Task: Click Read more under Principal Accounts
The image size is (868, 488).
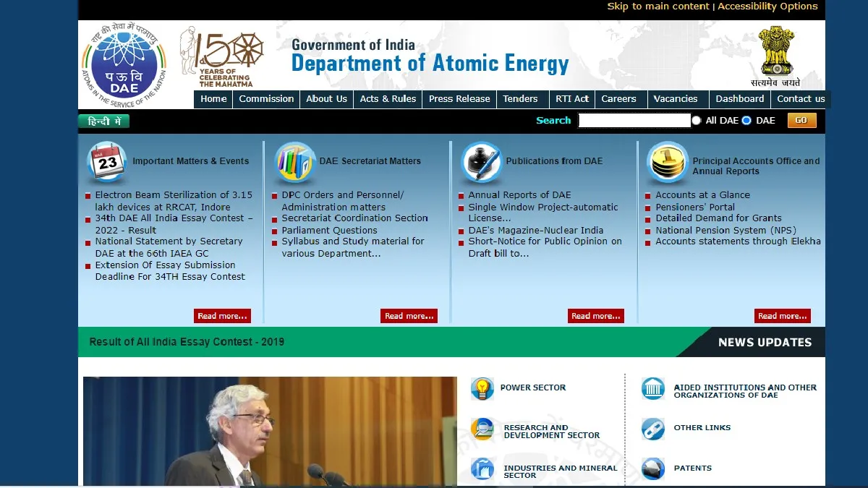Action: (783, 316)
